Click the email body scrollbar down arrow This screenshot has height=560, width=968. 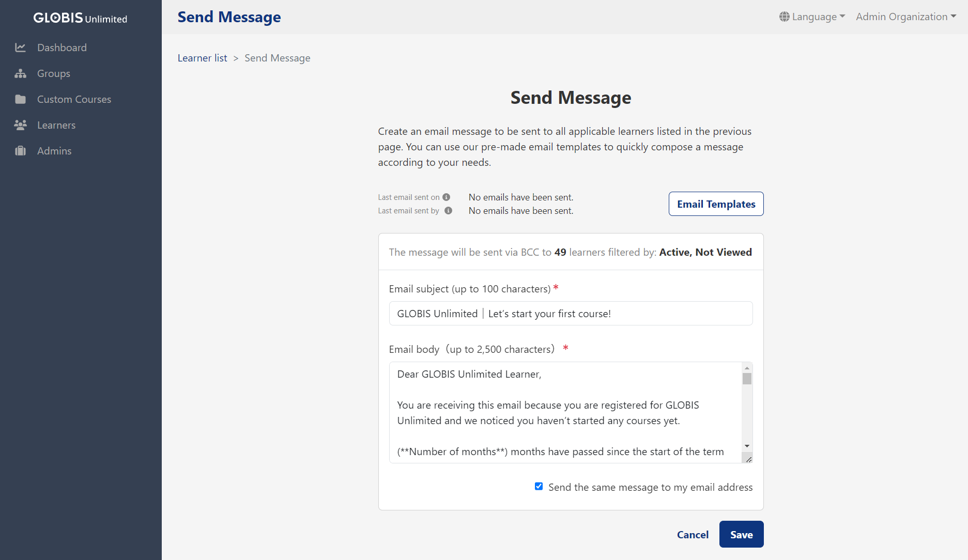[x=747, y=446]
